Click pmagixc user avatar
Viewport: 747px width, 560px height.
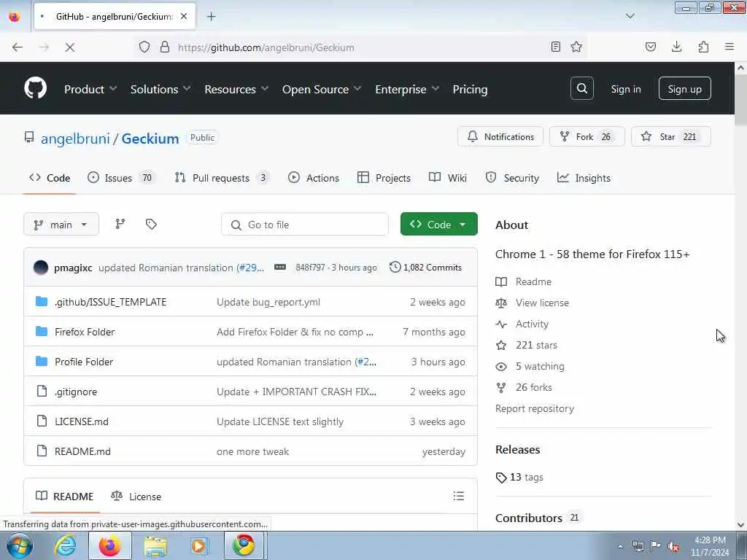(x=41, y=268)
